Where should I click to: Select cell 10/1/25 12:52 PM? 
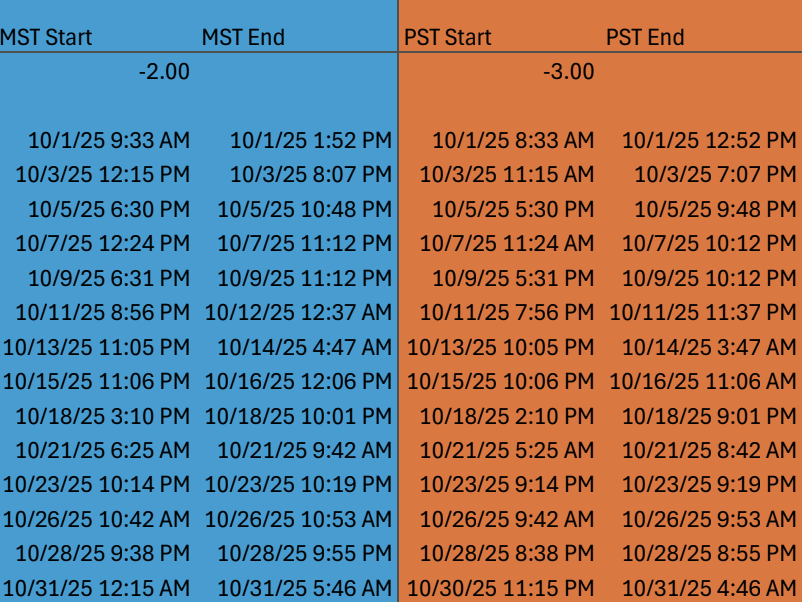click(x=701, y=140)
